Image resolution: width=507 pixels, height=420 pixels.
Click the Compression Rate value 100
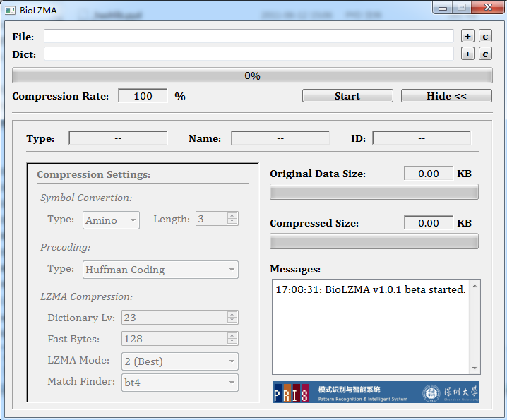143,96
